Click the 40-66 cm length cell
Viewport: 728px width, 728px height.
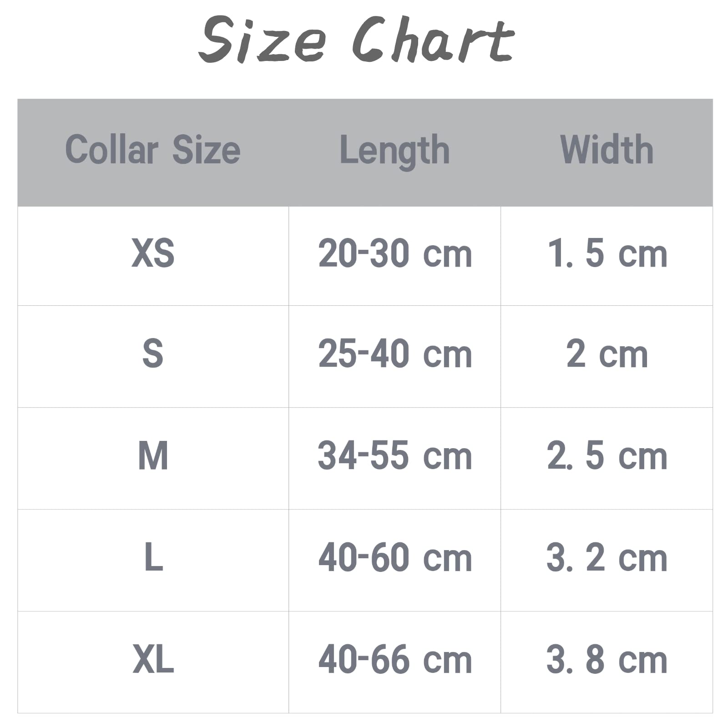tap(394, 660)
